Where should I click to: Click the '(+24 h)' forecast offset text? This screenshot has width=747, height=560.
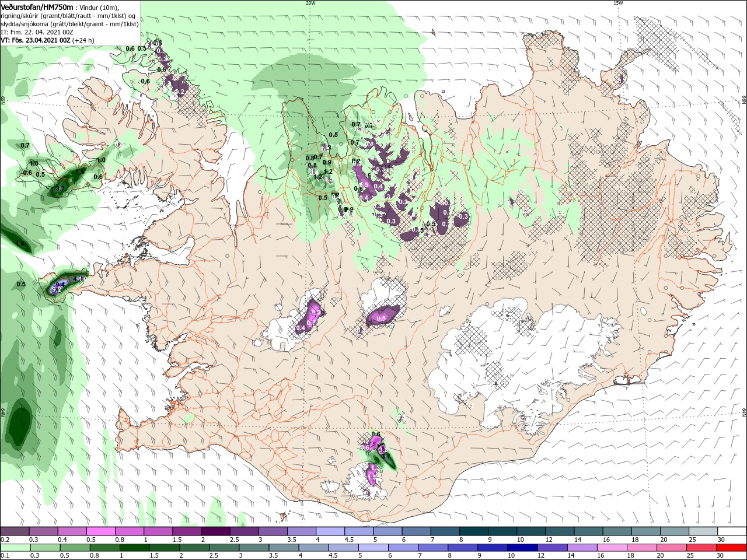tap(83, 41)
